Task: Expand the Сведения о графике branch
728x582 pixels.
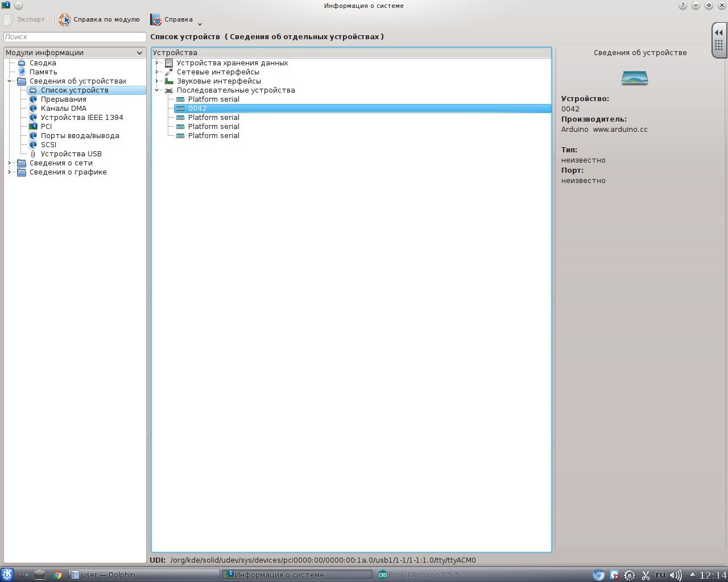Action: pyautogui.click(x=9, y=172)
